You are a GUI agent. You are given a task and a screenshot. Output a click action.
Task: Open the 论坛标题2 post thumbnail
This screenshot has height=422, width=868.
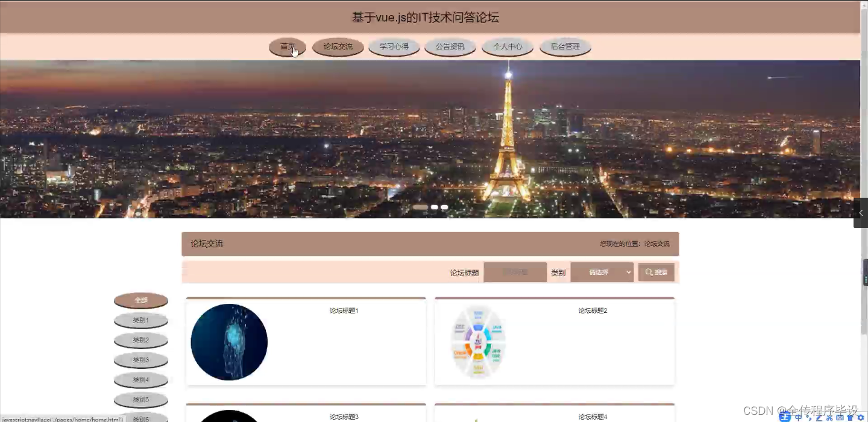478,342
